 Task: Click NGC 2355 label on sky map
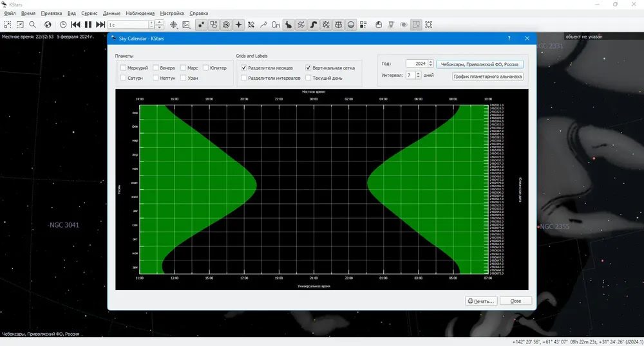(x=554, y=226)
